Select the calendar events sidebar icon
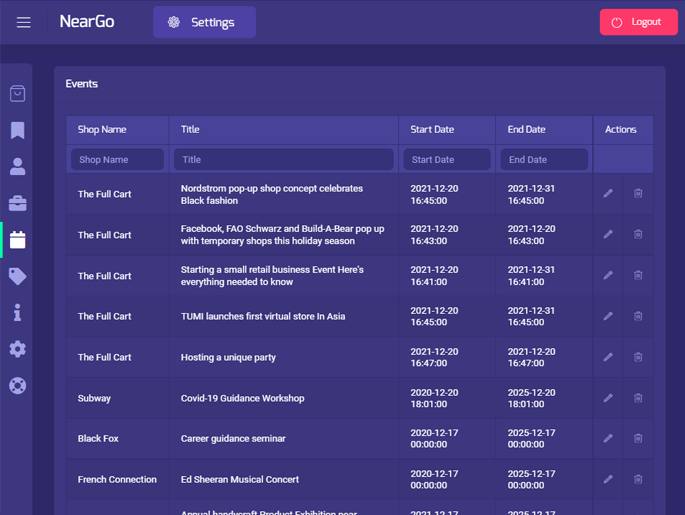Viewport: 685px width, 515px height. pos(18,240)
